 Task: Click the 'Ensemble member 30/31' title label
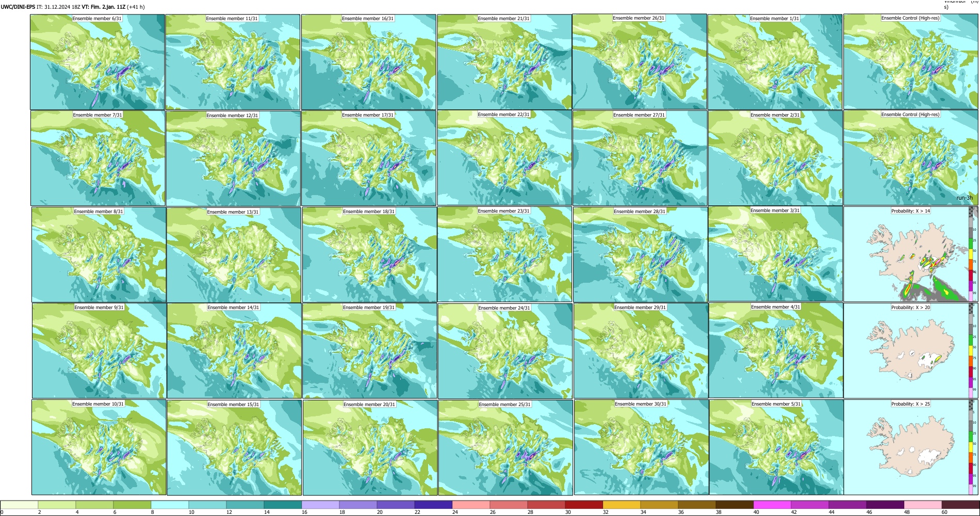(x=641, y=404)
